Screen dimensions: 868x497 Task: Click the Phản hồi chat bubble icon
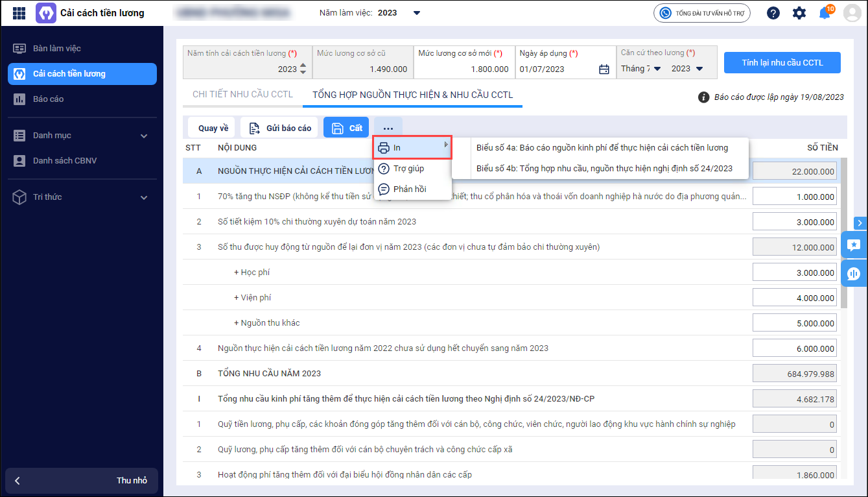coord(384,189)
